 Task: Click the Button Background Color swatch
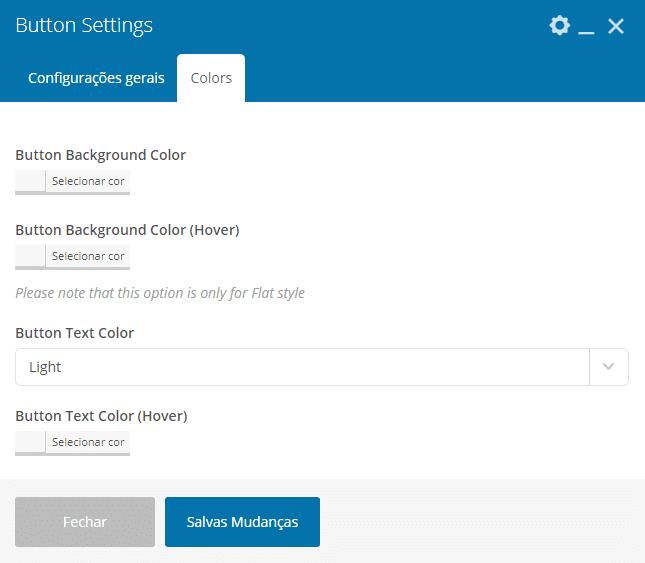click(30, 181)
